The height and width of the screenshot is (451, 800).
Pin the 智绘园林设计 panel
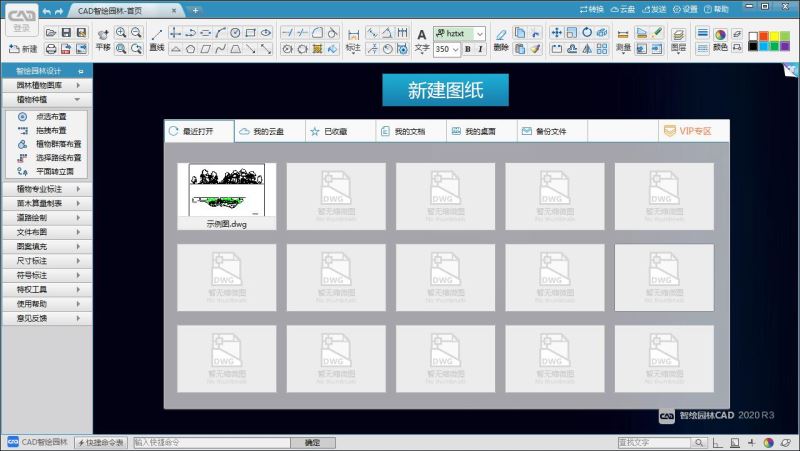(81, 71)
